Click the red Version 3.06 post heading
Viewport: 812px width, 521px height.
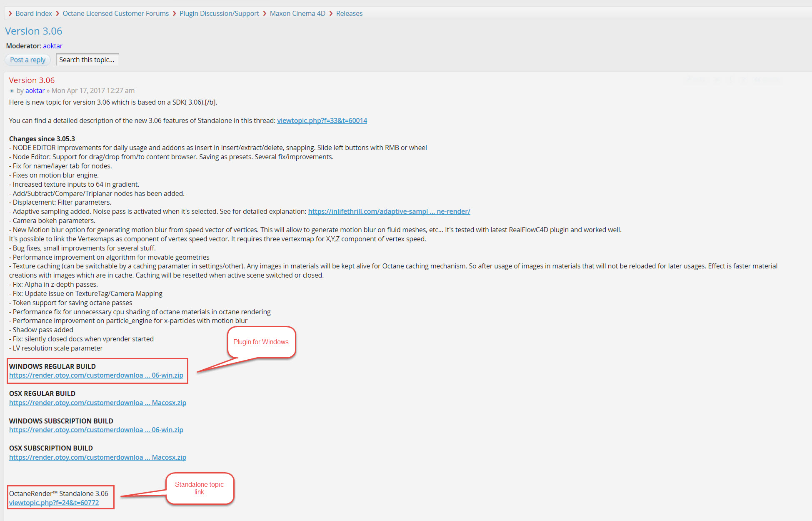tap(32, 80)
